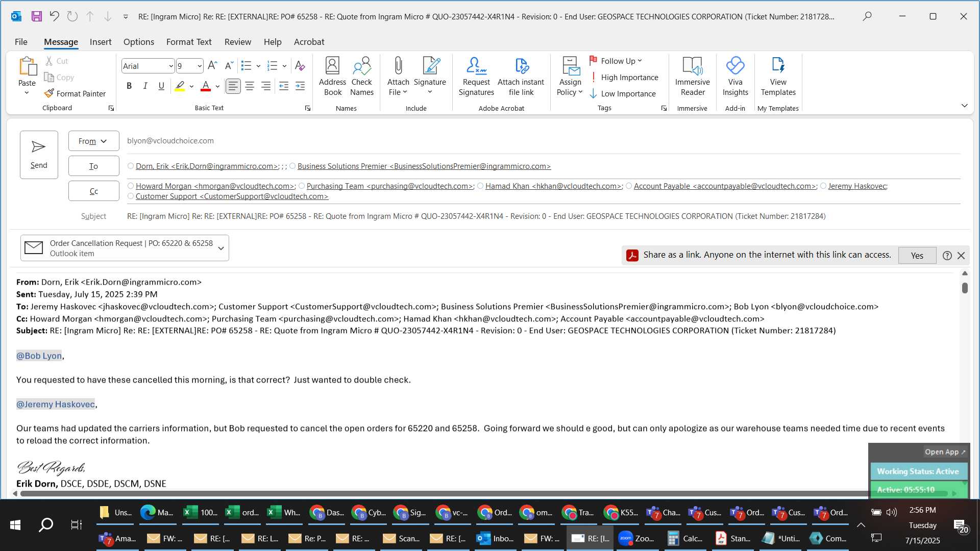Collapse the ribbon with the chevron
Image resolution: width=980 pixels, height=551 pixels.
click(964, 106)
